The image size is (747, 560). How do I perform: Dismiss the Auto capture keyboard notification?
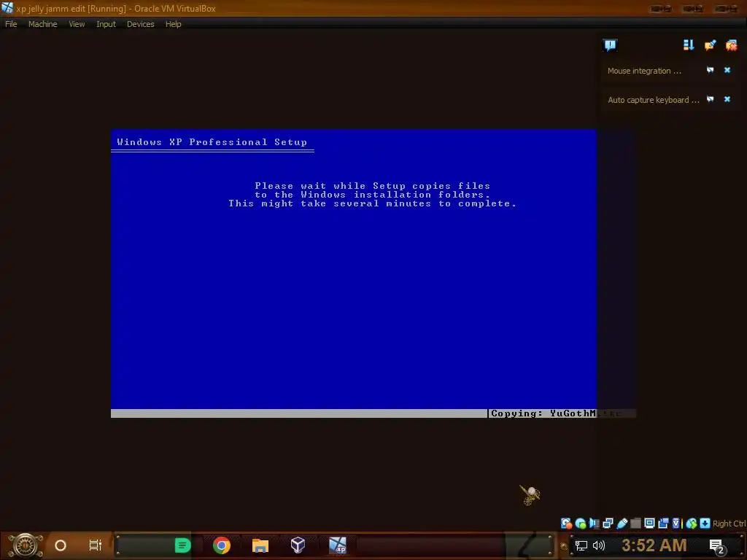pyautogui.click(x=727, y=99)
